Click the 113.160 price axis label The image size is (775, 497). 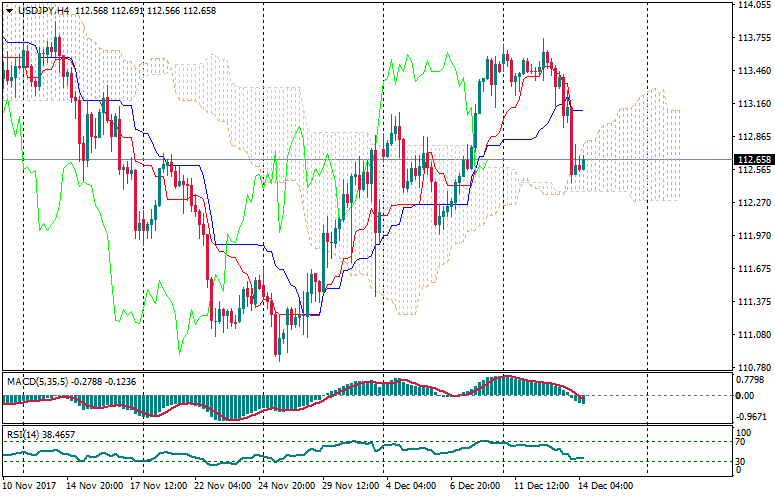point(751,104)
